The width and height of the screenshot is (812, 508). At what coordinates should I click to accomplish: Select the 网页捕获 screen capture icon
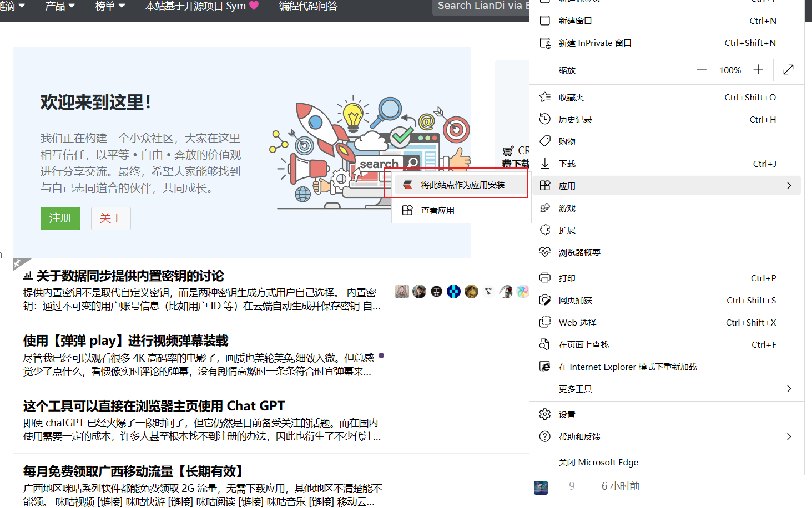tap(544, 300)
